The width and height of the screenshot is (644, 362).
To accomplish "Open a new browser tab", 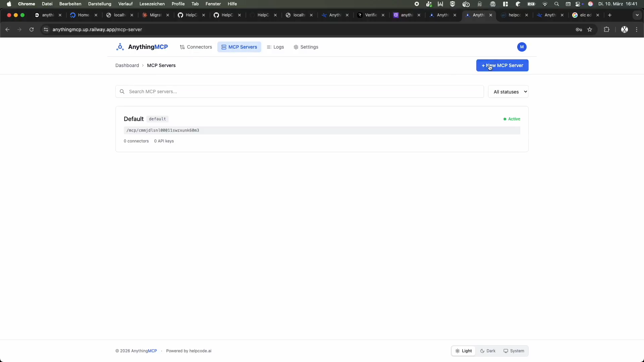I will click(610, 15).
